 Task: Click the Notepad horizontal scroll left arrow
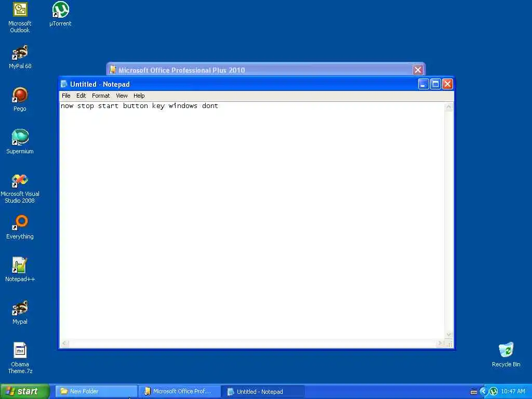click(65, 343)
